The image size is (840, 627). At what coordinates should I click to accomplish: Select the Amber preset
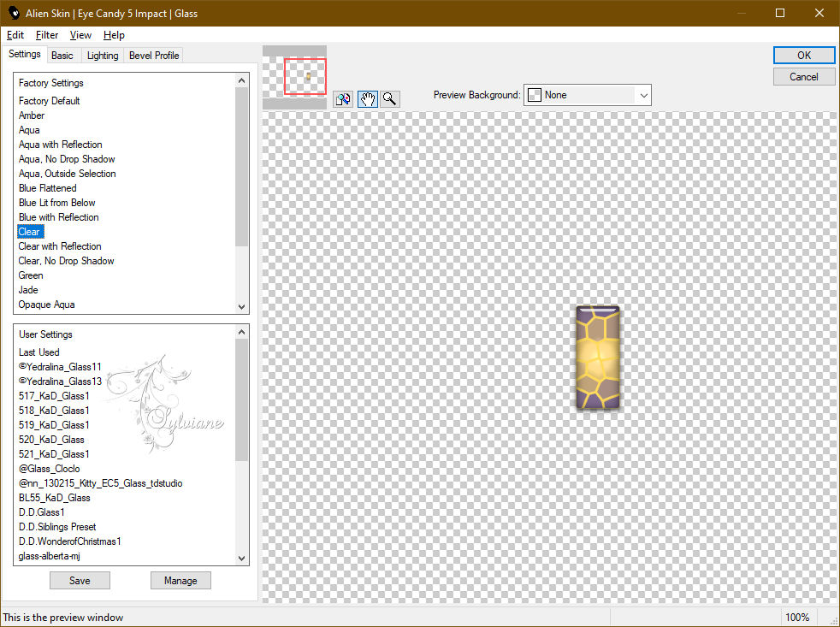tap(32, 115)
